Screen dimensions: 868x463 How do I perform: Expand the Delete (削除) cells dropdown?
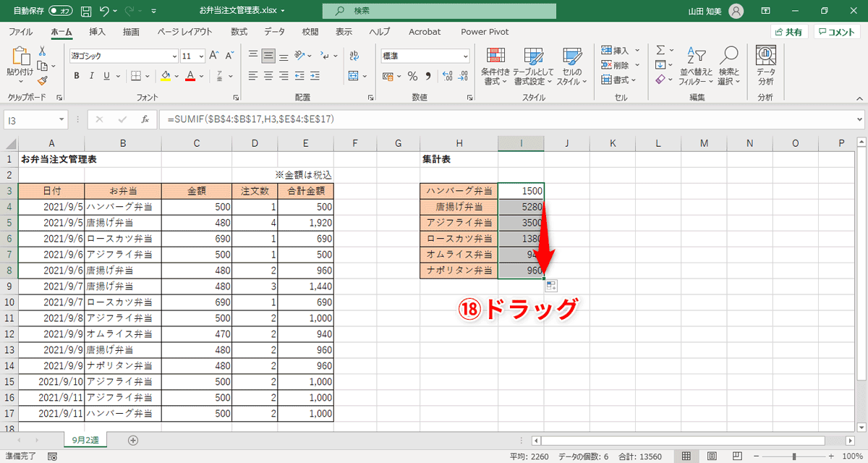[637, 65]
